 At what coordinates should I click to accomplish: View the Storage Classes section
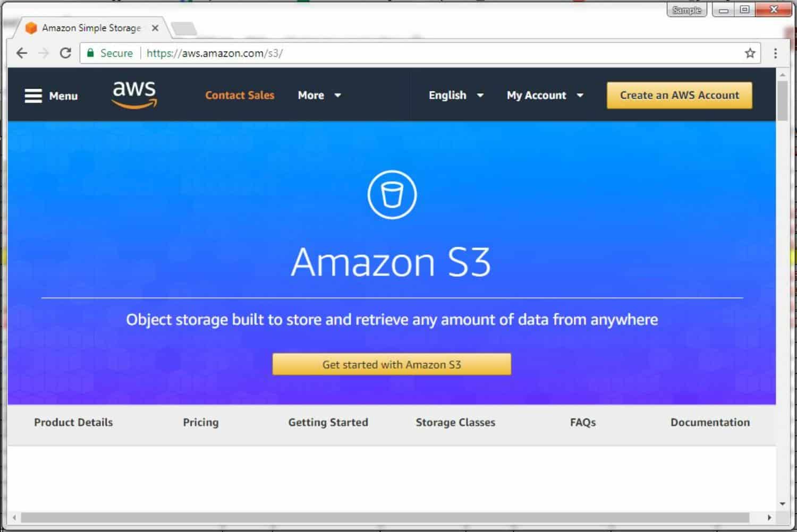tap(455, 423)
